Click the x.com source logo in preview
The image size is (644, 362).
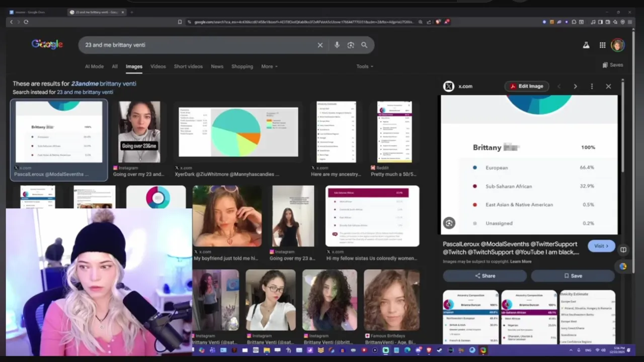click(449, 86)
